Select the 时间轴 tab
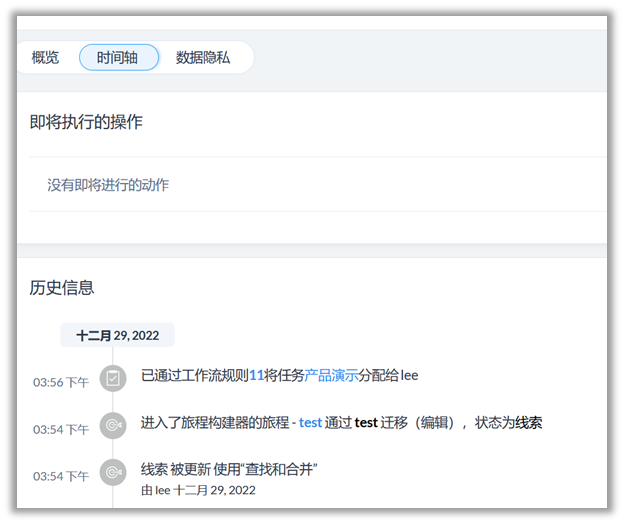Image resolution: width=624 pixels, height=524 pixels. tap(118, 58)
